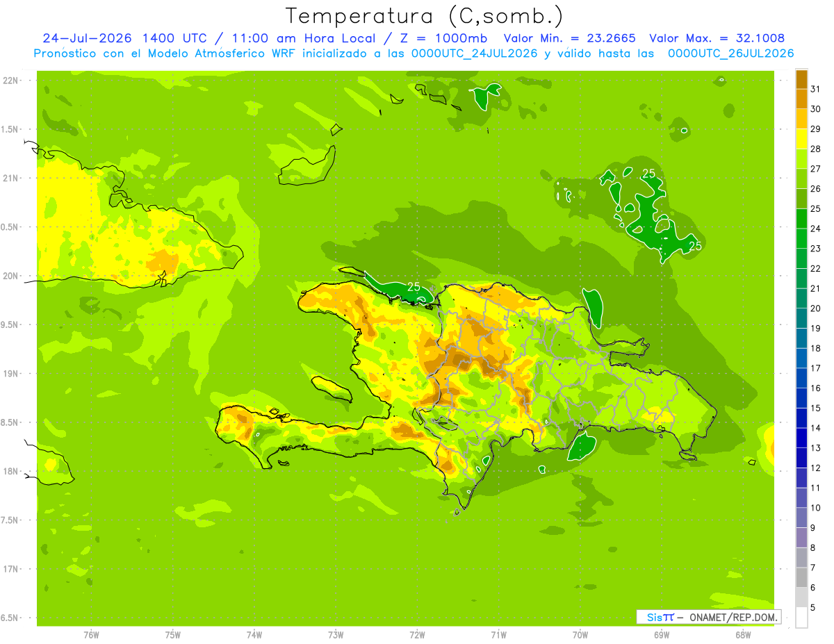Image resolution: width=834 pixels, height=644 pixels.
Task: Pick the gray legend swatch between 6 and 7
Action: point(801,578)
